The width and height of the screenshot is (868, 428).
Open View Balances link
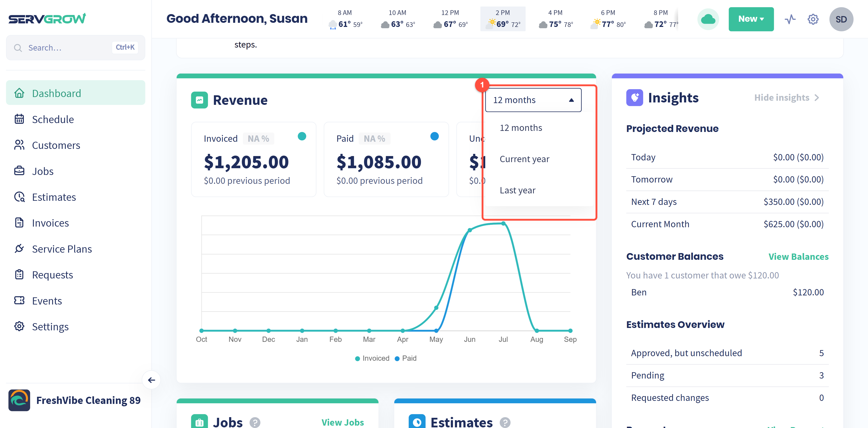pos(798,257)
